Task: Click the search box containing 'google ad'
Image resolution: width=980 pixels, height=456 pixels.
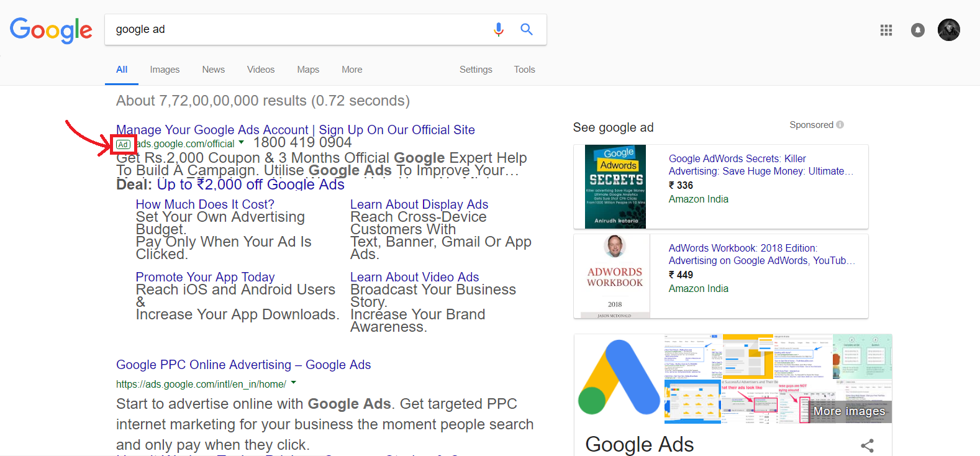Action: [298, 29]
